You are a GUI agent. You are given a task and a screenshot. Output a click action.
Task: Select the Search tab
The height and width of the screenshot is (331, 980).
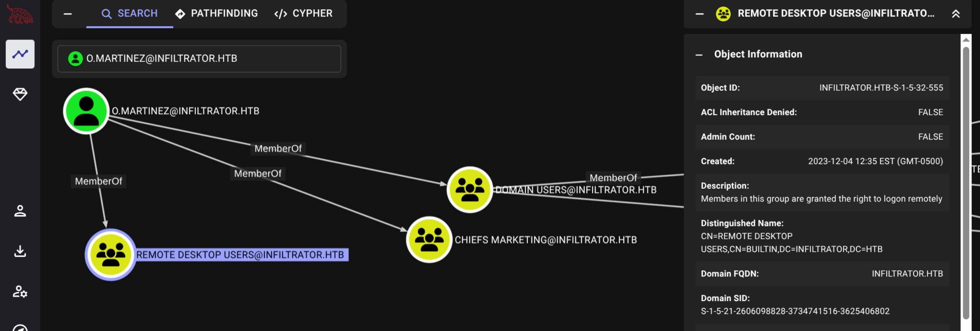129,14
